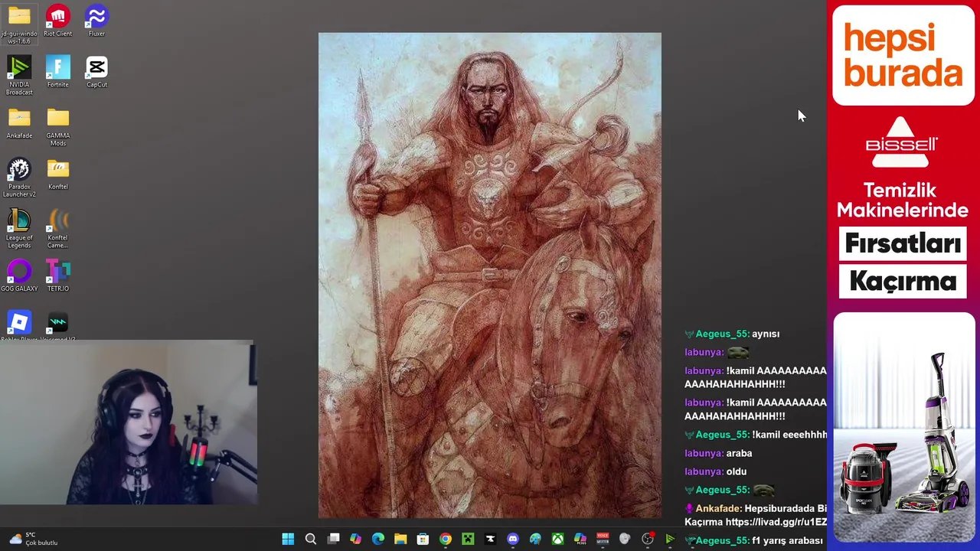The width and height of the screenshot is (980, 551).
Task: Open the Xbox app from the taskbar
Action: [558, 540]
